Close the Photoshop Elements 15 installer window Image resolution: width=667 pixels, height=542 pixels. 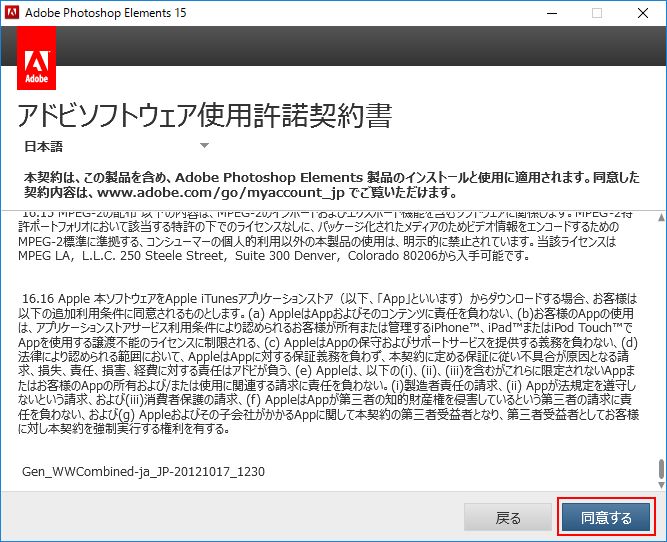click(x=643, y=13)
